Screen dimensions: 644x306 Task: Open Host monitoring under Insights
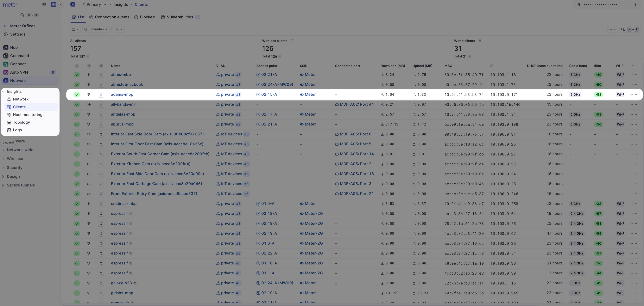28,115
